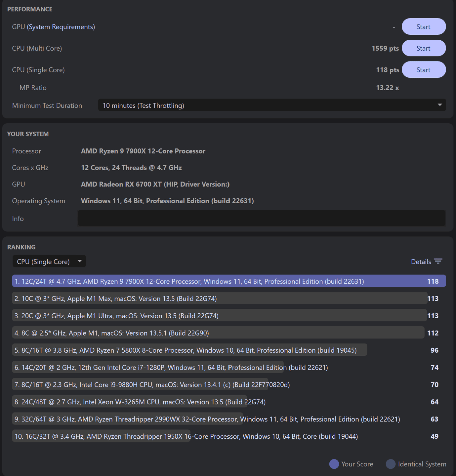Select the Apple M1 Ultra ranking row
Screen dimensions: 456x476
(229, 316)
